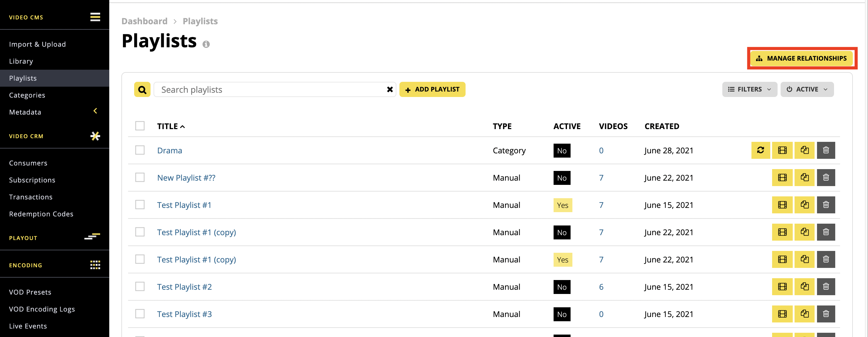
Task: Open Live Events in sidebar
Action: [28, 326]
